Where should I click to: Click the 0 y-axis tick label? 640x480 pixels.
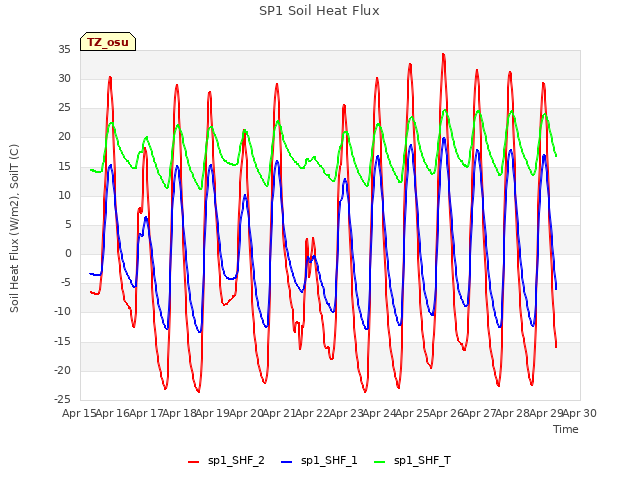point(68,253)
